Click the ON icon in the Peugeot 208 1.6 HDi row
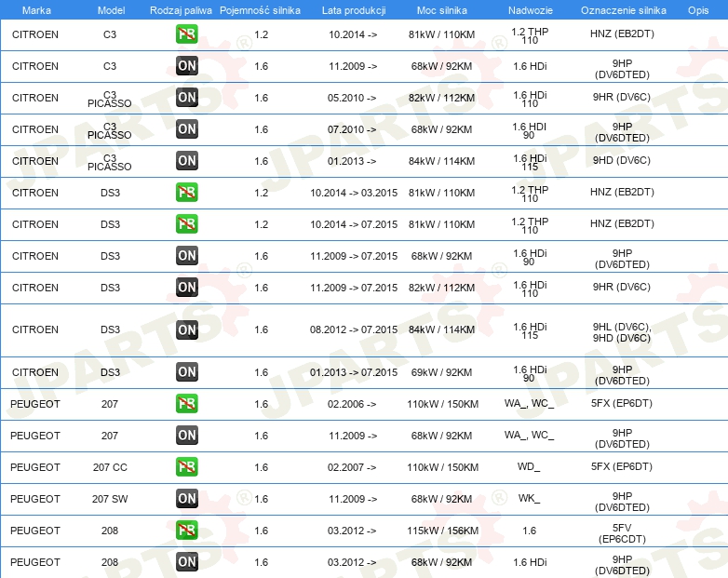This screenshot has width=728, height=578. (x=186, y=562)
